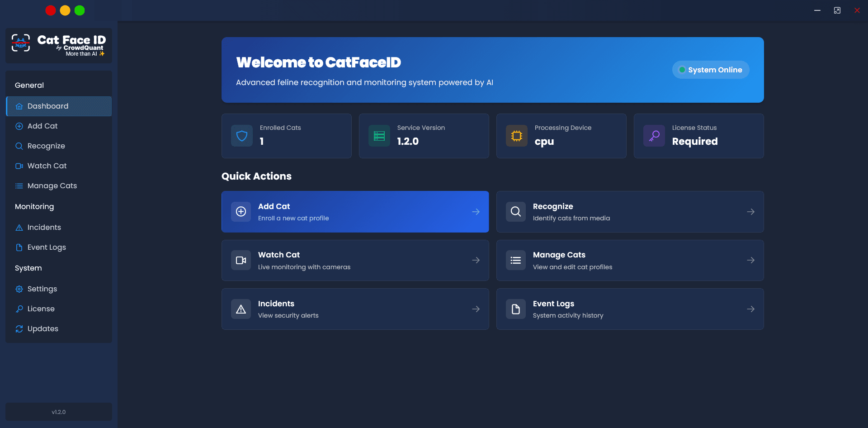Image resolution: width=868 pixels, height=428 pixels.
Task: Click the License Status key icon
Action: (x=654, y=136)
